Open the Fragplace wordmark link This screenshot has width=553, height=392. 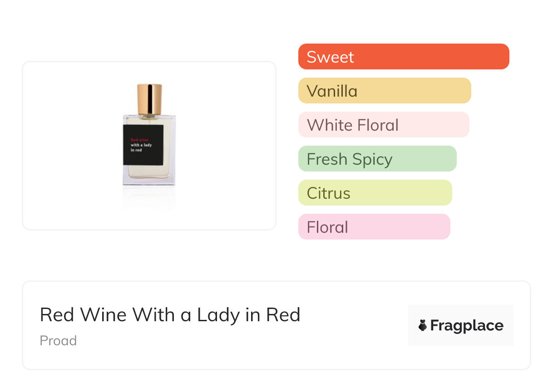click(467, 325)
